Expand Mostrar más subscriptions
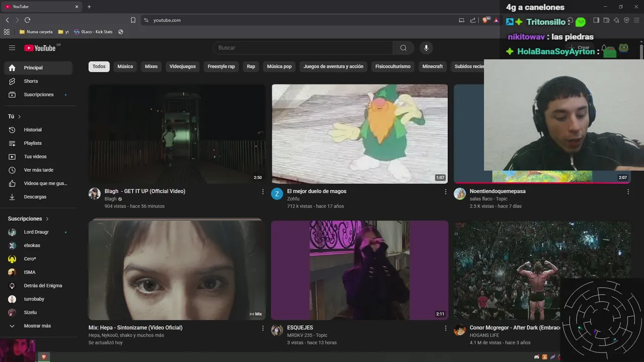Image resolution: width=644 pixels, height=362 pixels. (x=38, y=326)
